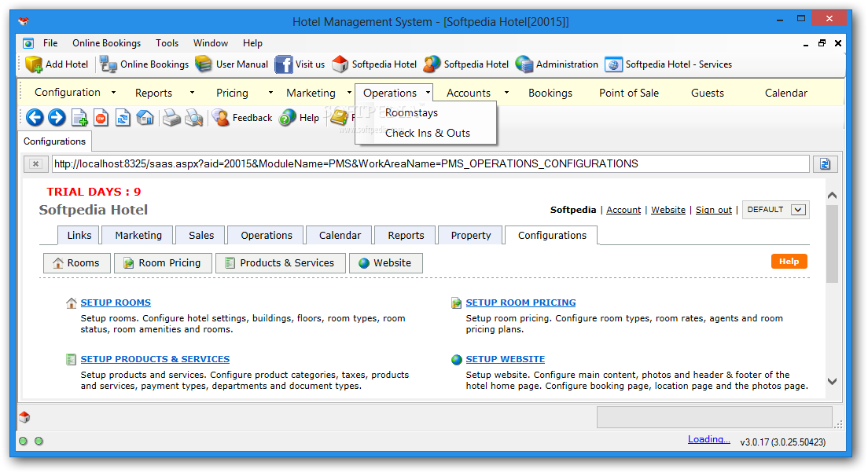Open the File menu
868x473 pixels.
[x=50, y=43]
